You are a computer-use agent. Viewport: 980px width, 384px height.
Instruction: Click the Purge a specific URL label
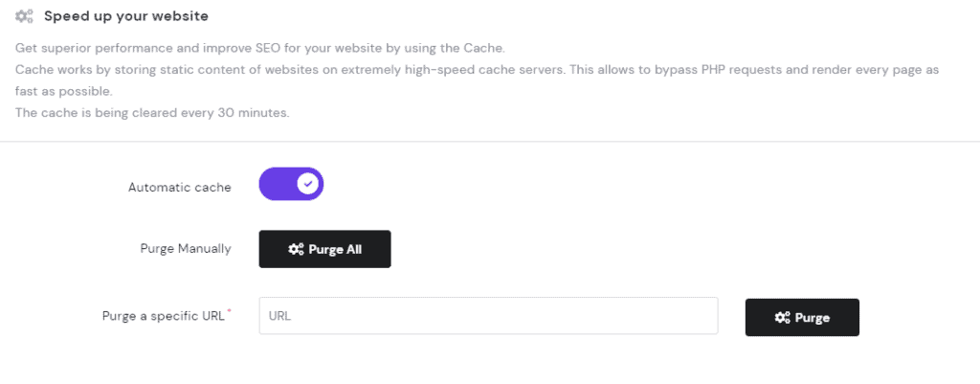click(163, 316)
